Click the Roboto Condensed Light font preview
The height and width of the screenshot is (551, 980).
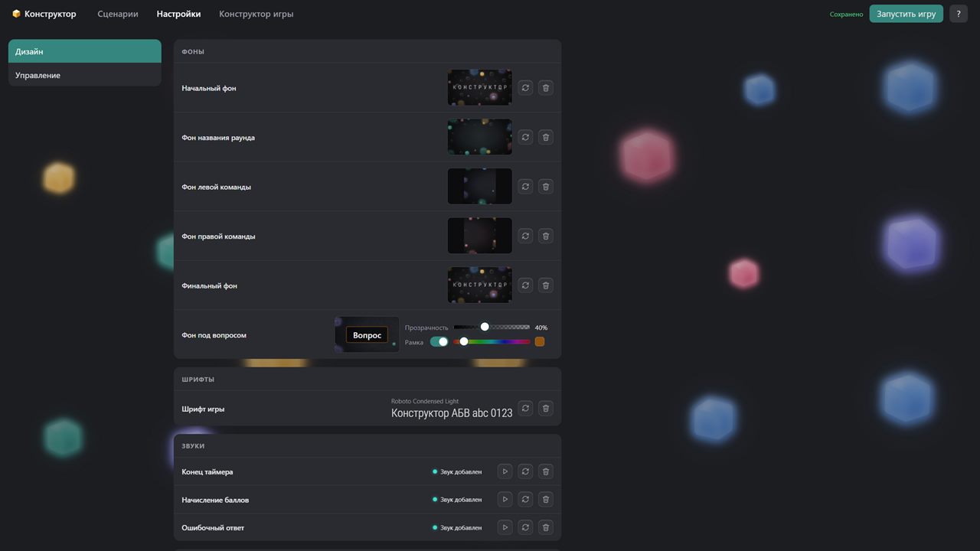pos(452,408)
